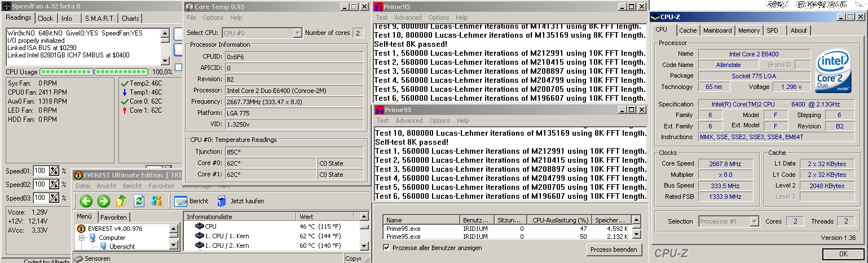Click the lower Prime95 window title icon
868x263 pixels.
tap(379, 109)
